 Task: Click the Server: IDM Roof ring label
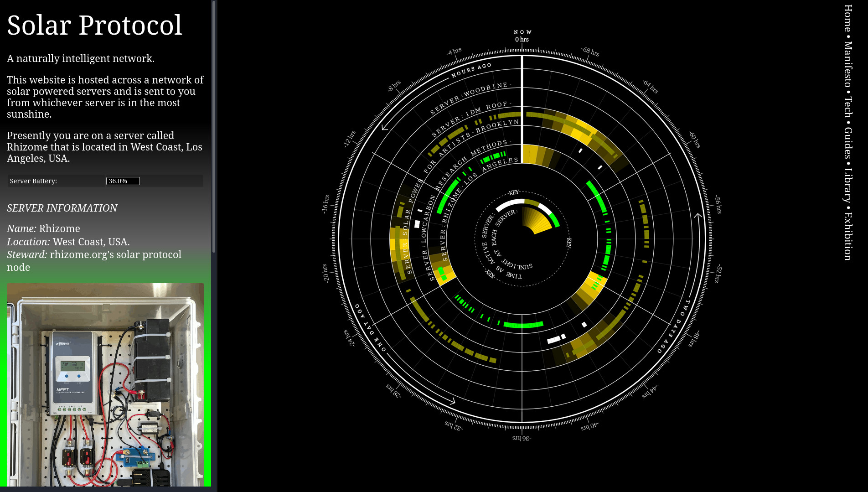[x=471, y=116]
